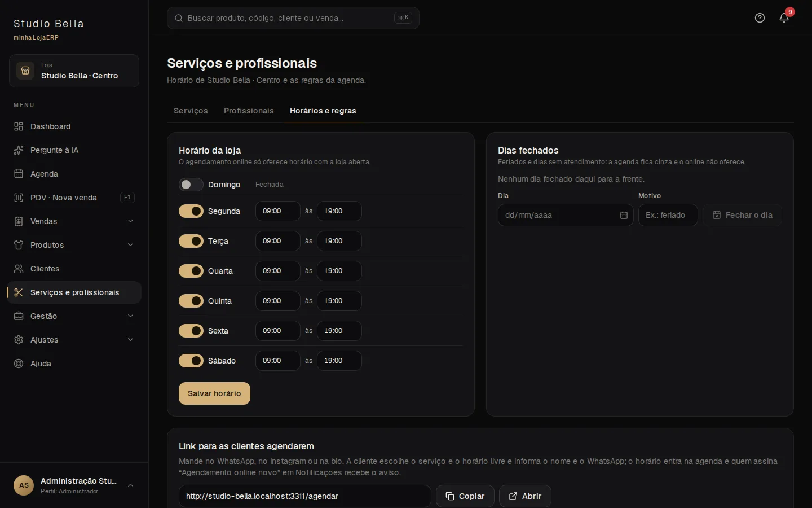The image size is (812, 508).
Task: Click the Ajustes gear icon
Action: click(x=19, y=340)
